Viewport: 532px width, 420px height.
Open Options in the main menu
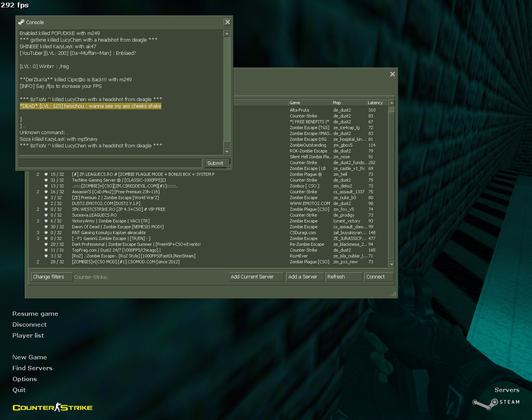24,379
